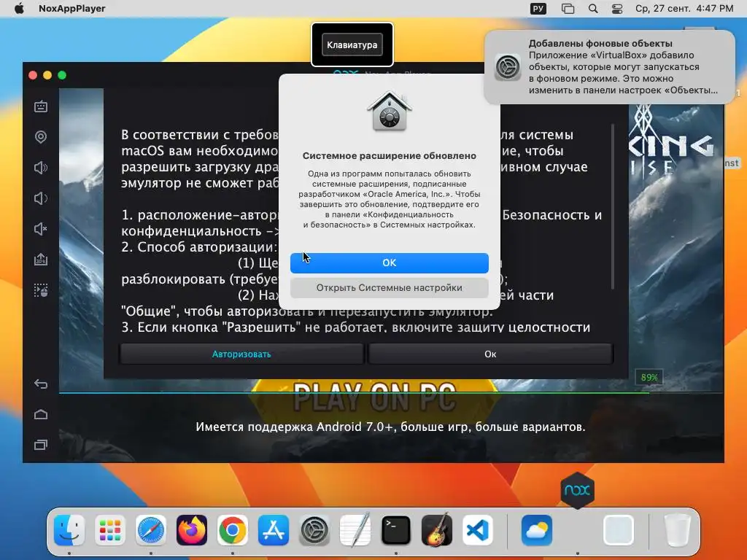Open Weather app from the Dock
The width and height of the screenshot is (747, 560).
point(537,530)
